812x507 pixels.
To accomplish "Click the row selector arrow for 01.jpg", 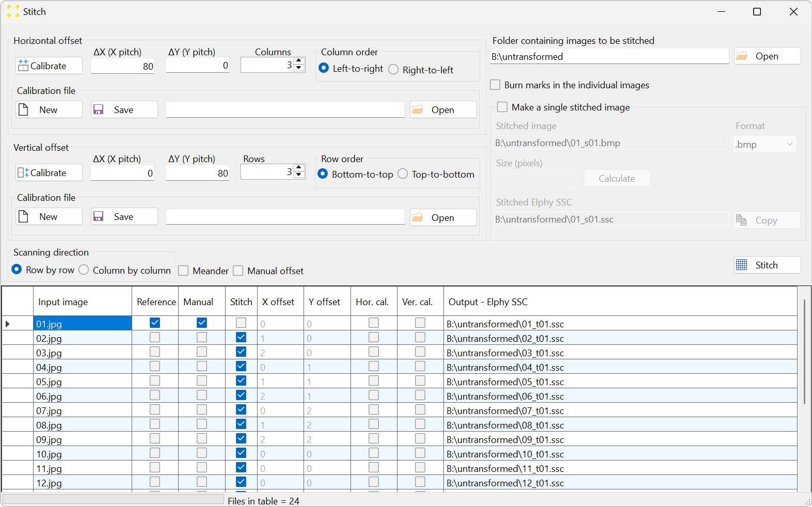I will point(8,324).
